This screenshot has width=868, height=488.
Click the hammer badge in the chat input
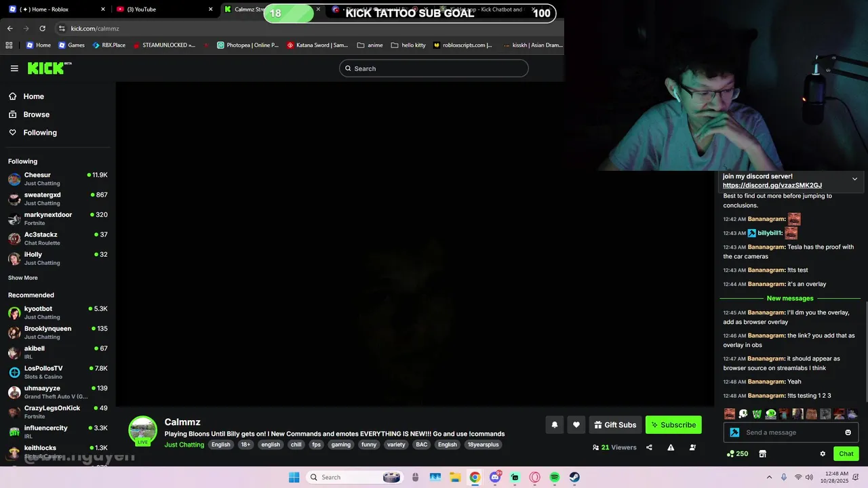(734, 432)
